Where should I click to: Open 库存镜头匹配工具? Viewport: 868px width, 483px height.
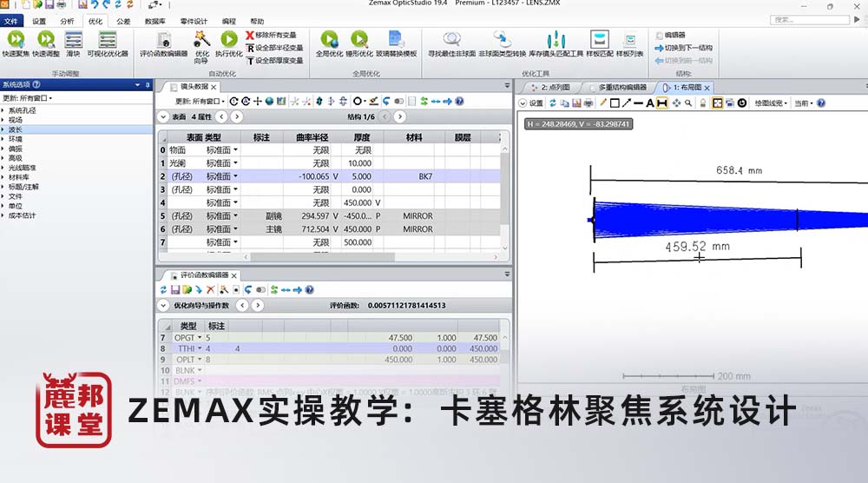tap(556, 43)
